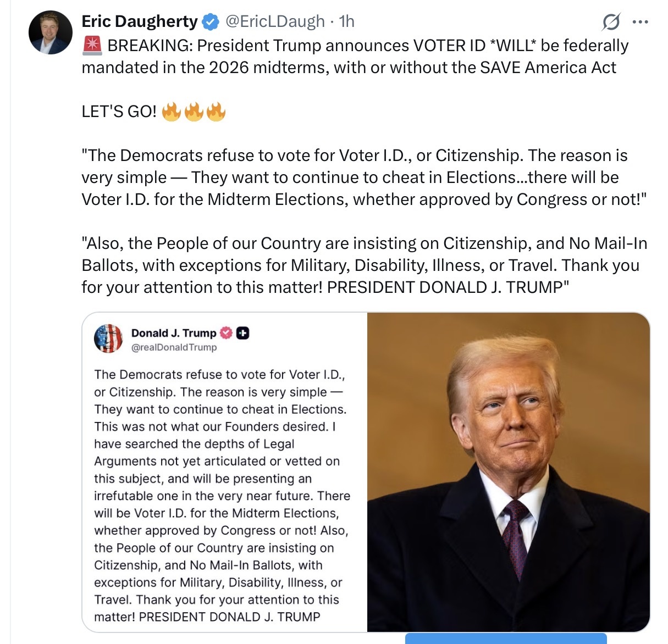This screenshot has width=668, height=644.
Task: Open the Grok explain-post icon
Action: click(611, 23)
